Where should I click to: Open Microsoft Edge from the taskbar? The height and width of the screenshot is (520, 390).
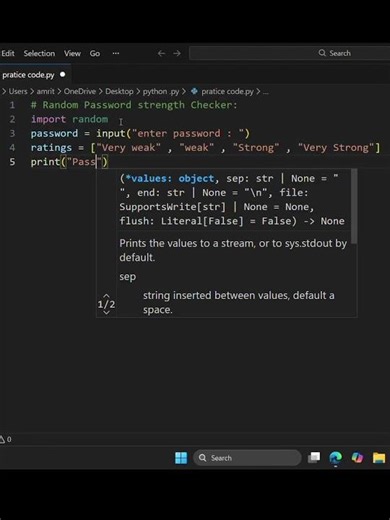336,458
